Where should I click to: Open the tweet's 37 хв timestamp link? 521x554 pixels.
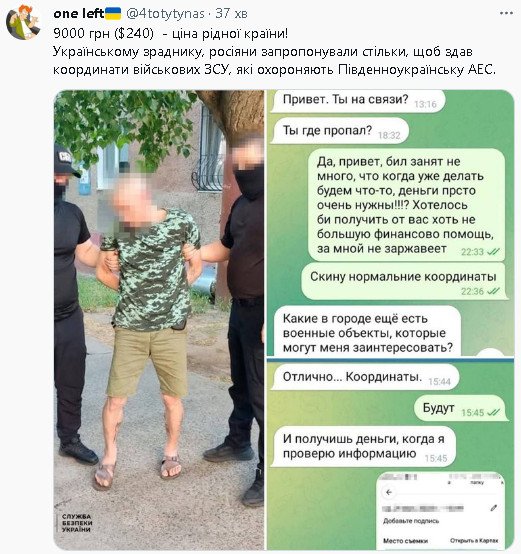231,14
